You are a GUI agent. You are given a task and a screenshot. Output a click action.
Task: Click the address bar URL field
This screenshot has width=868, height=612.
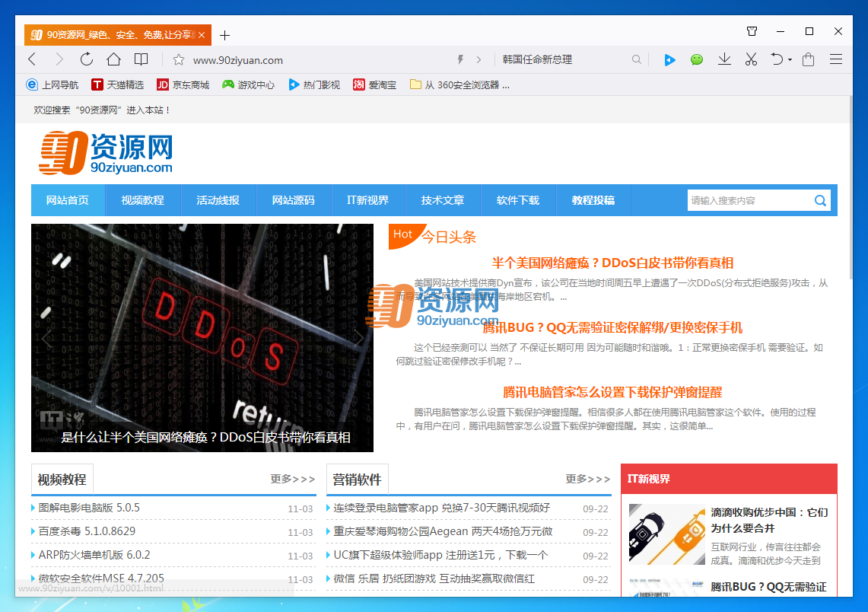pyautogui.click(x=321, y=60)
